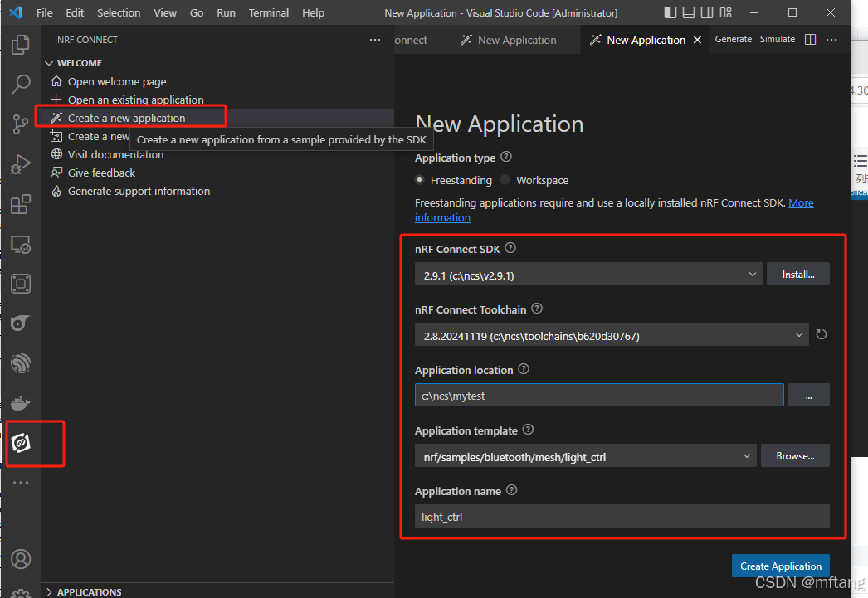
Task: Refresh the nRF Connect Toolchain list
Action: 821,334
